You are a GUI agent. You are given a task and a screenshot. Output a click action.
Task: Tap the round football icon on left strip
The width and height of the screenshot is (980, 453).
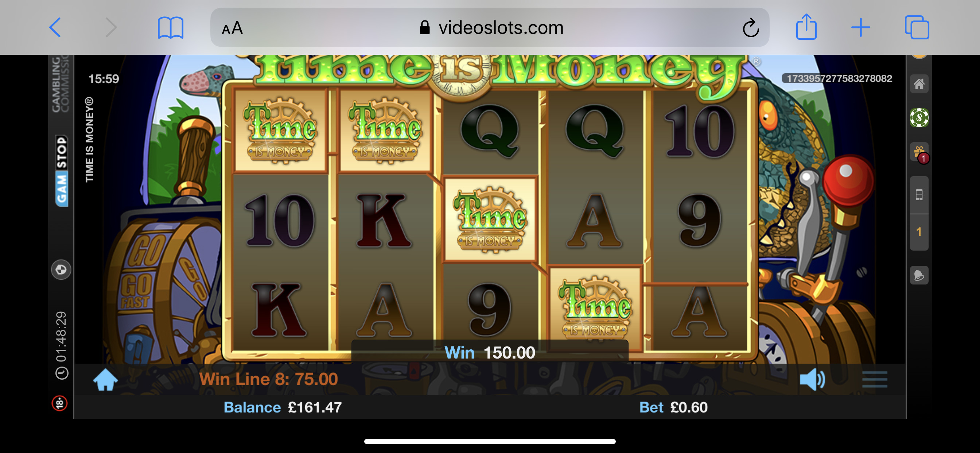[61, 270]
